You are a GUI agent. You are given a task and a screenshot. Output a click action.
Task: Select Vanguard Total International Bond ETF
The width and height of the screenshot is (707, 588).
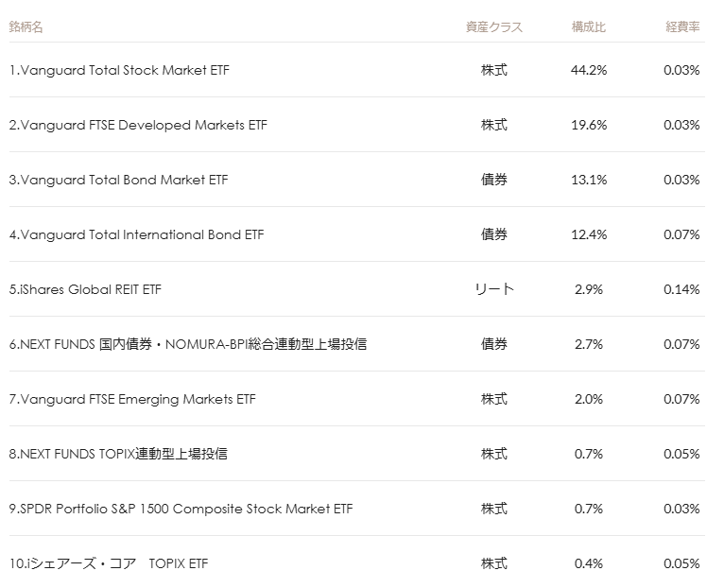point(137,234)
